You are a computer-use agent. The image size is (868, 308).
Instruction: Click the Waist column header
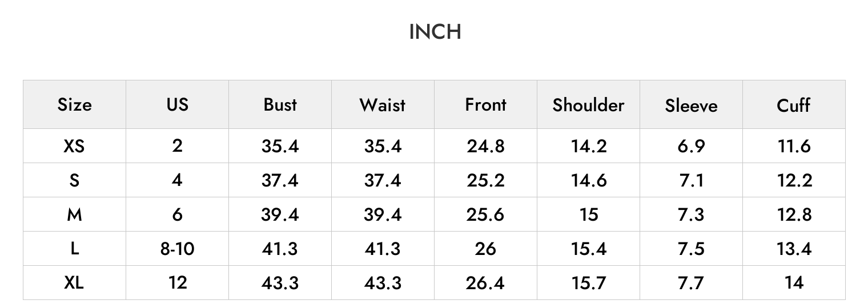(x=383, y=105)
